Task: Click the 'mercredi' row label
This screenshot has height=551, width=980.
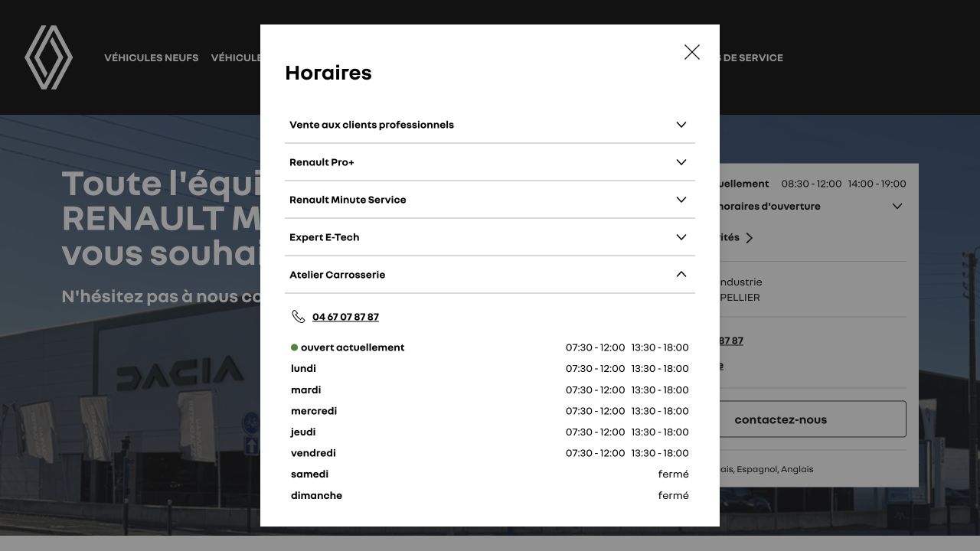Action: (x=314, y=411)
